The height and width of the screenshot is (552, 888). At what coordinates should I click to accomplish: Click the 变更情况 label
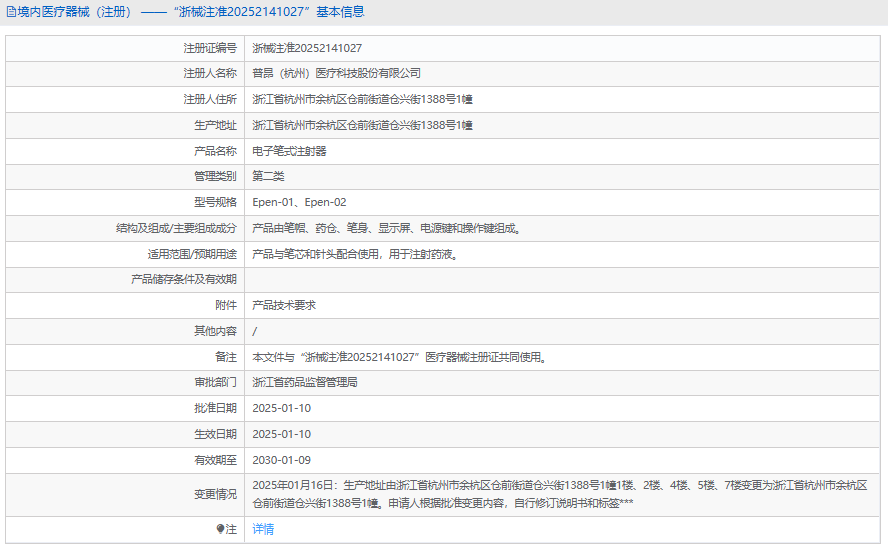point(215,494)
